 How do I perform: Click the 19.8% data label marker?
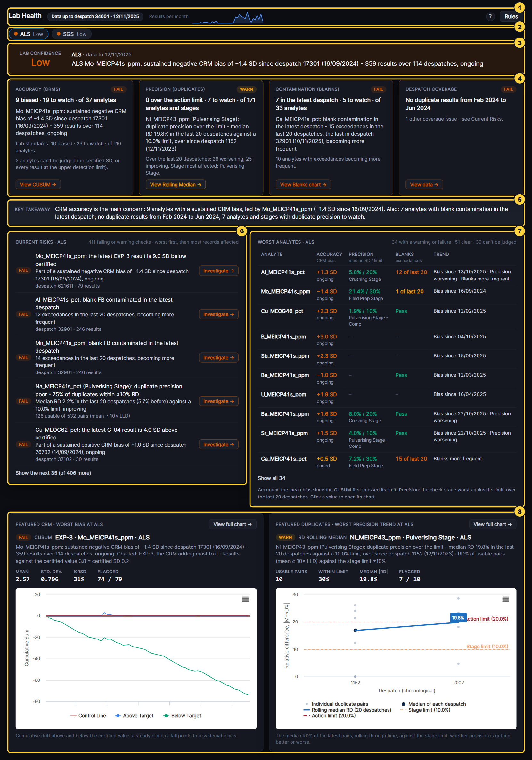point(458,618)
